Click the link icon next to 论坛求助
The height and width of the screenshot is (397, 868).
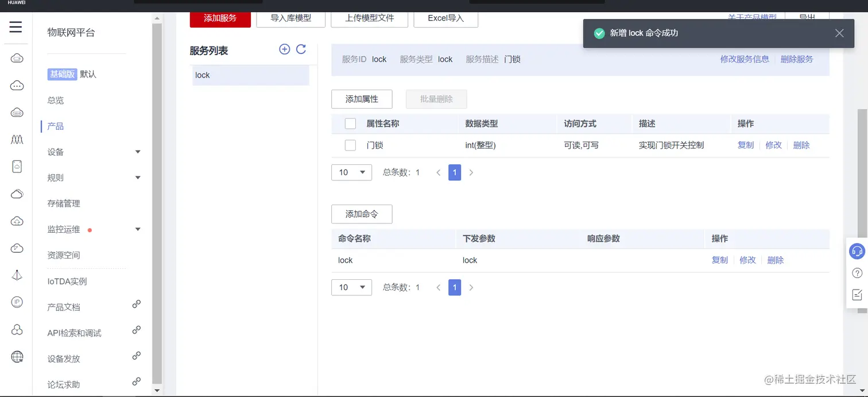point(137,381)
